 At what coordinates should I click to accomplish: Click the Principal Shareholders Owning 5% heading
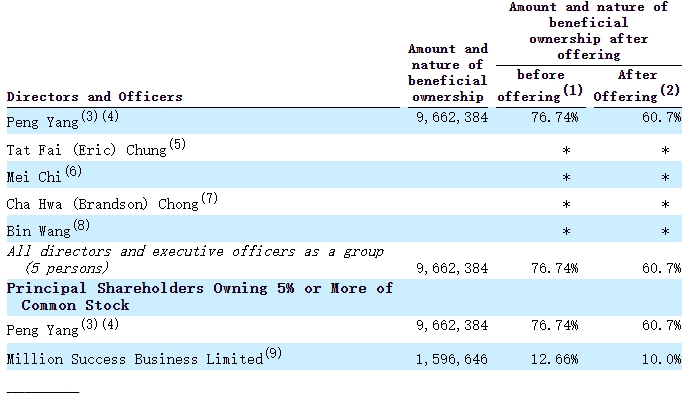tap(200, 297)
